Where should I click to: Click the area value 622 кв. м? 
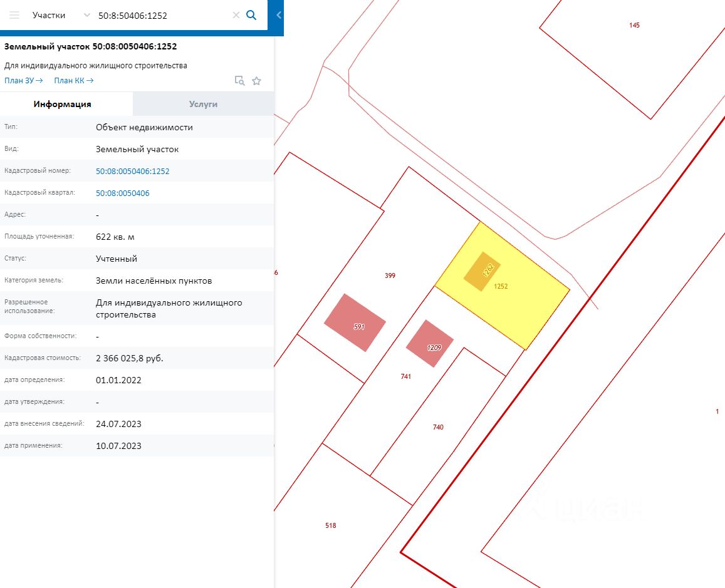click(115, 237)
